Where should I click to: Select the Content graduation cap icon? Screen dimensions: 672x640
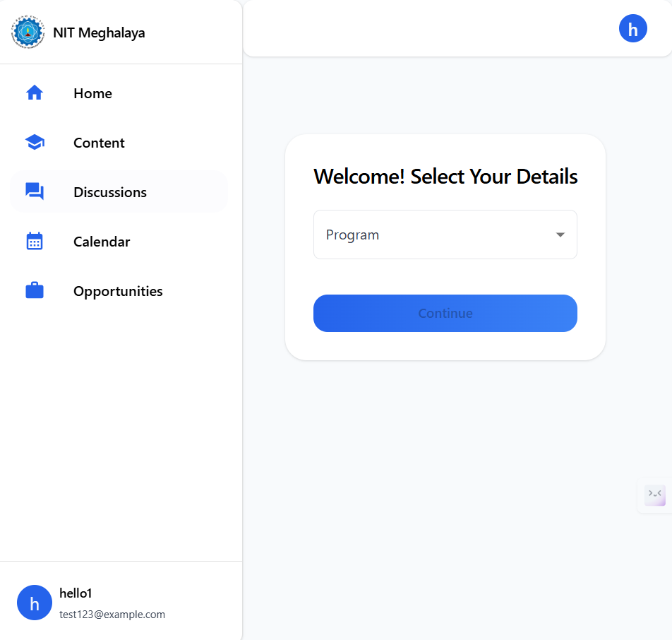(x=35, y=143)
